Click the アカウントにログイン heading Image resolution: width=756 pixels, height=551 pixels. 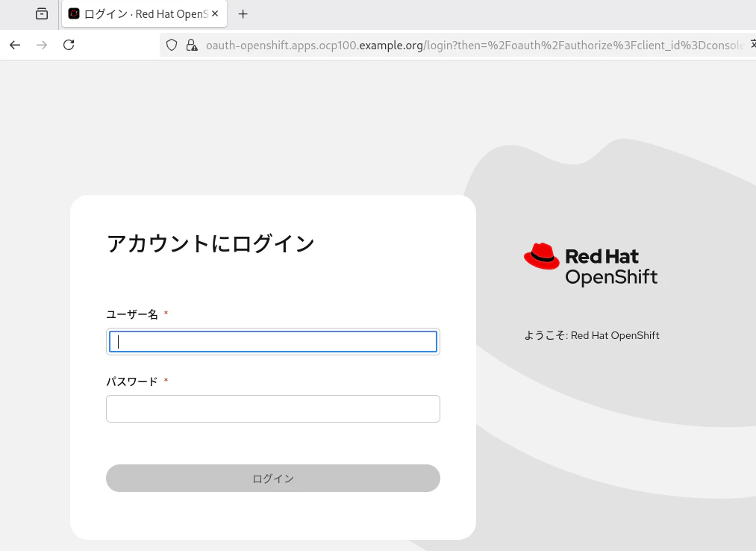click(x=210, y=243)
